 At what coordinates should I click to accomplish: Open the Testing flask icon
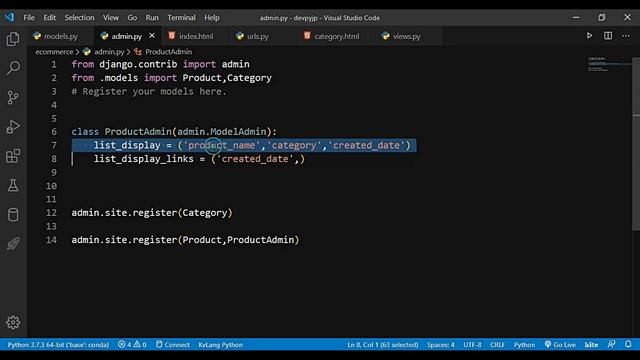pyautogui.click(x=13, y=185)
